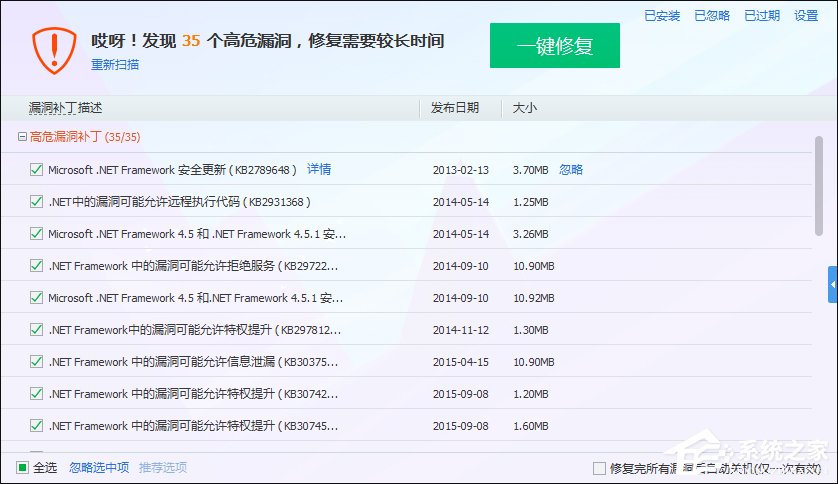The image size is (838, 484).
Task: Sort by the 大小 column header
Action: coord(525,107)
